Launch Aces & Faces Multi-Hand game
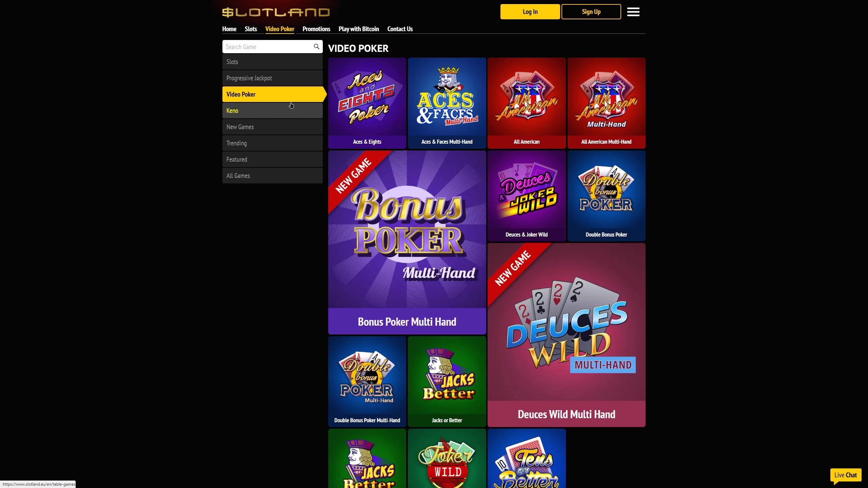Screen dimensions: 868x488 coord(447,103)
